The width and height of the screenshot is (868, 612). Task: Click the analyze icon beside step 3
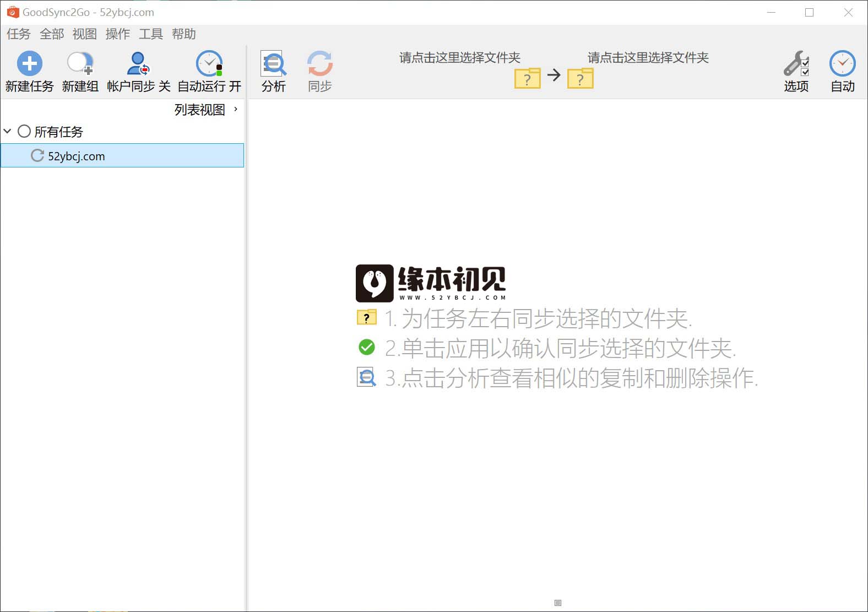(367, 377)
